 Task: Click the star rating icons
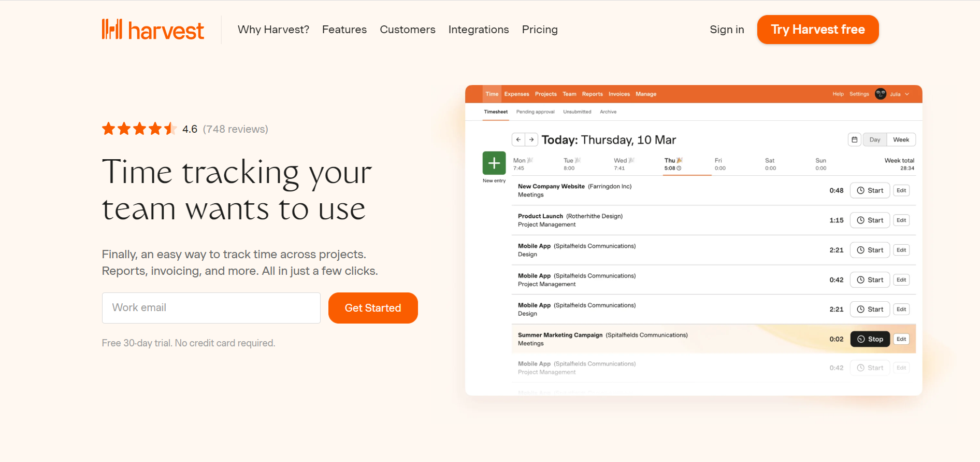(x=139, y=129)
